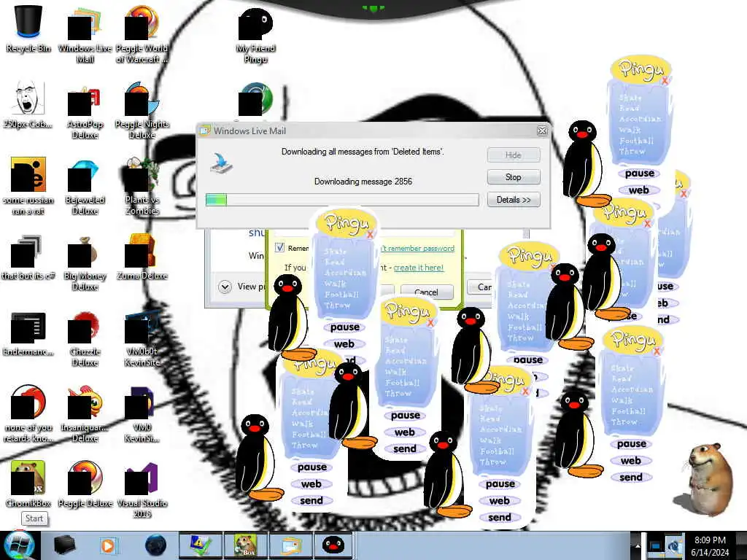
Task: Select the VM0 KevinSi... desktop icon
Action: pos(142,414)
